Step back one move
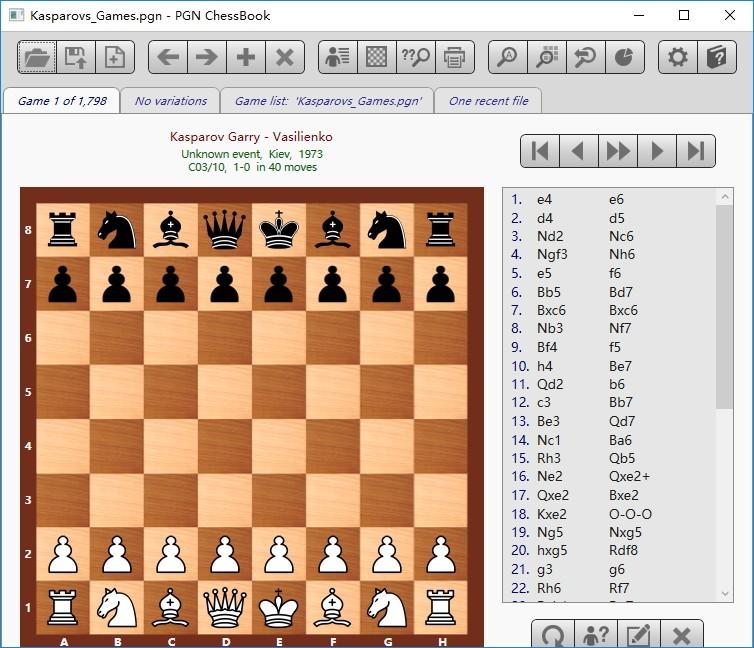Image resolution: width=754 pixels, height=648 pixels. pyautogui.click(x=579, y=151)
